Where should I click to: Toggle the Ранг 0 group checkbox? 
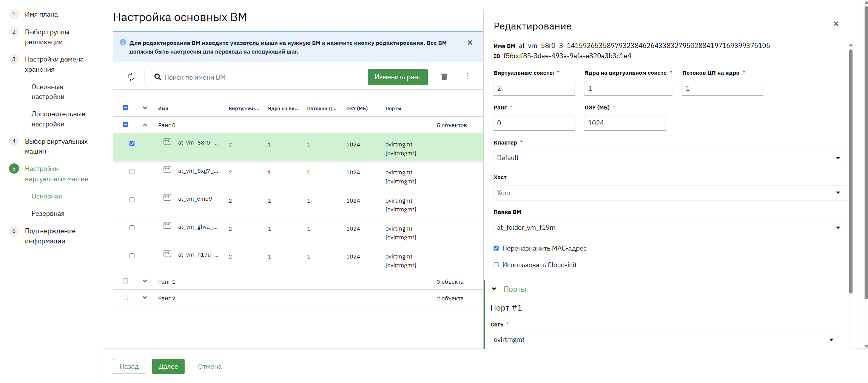(x=125, y=125)
